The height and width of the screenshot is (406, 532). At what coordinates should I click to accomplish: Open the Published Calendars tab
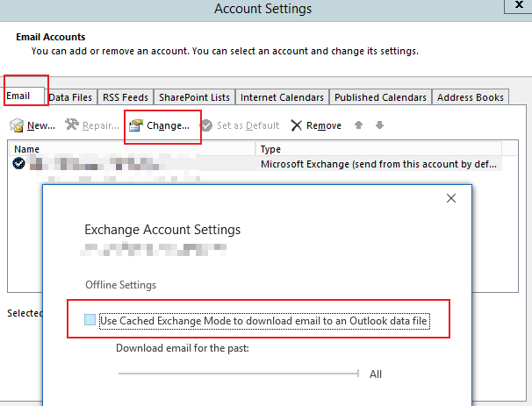(380, 97)
